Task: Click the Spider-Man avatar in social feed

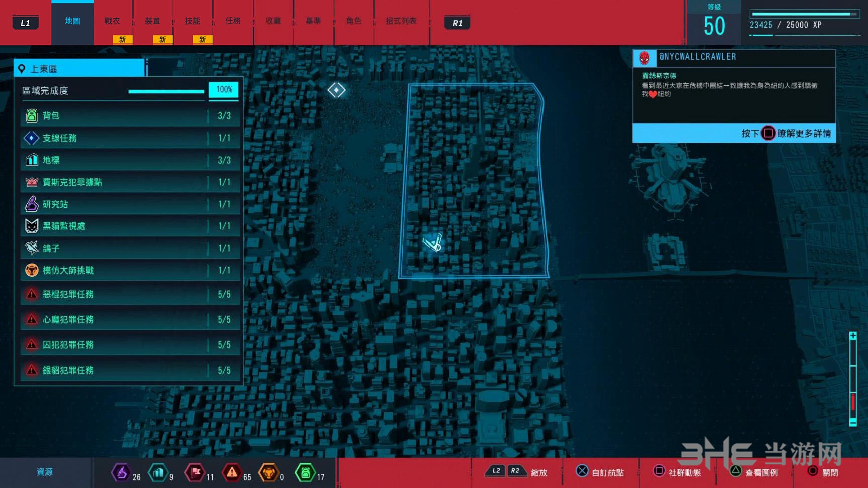Action: [644, 58]
